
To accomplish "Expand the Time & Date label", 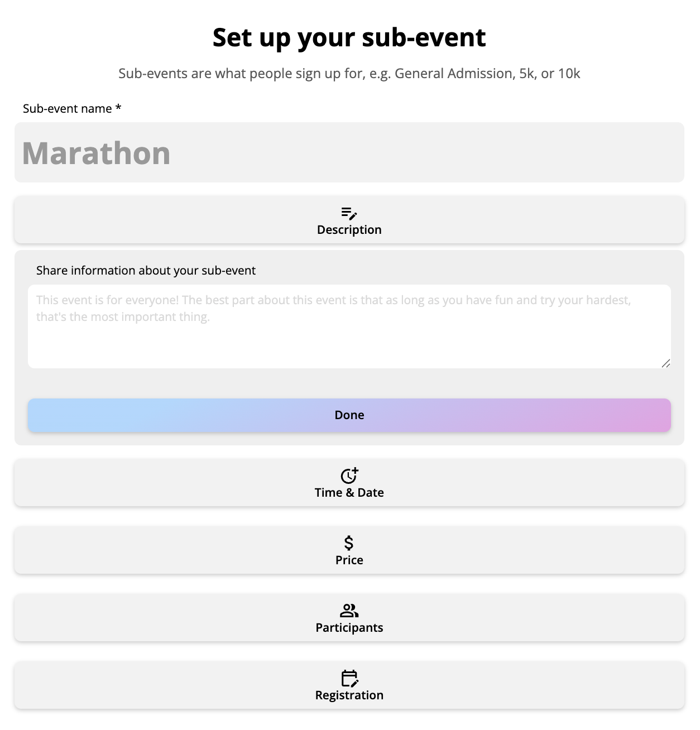I will tap(349, 493).
